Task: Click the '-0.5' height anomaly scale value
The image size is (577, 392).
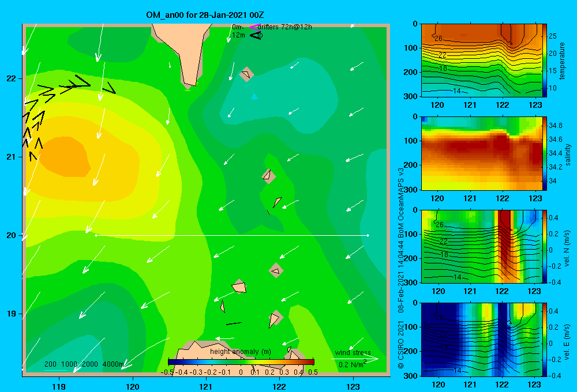Action: (167, 372)
